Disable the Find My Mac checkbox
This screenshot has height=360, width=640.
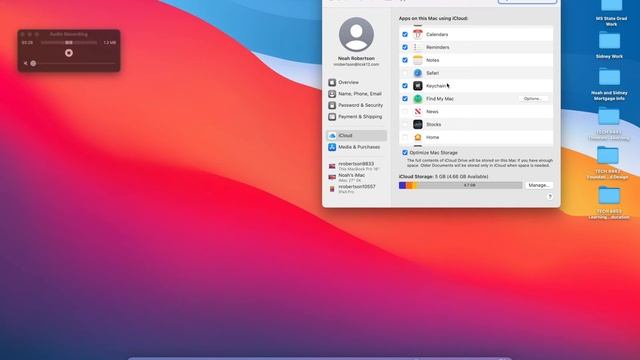tap(405, 99)
